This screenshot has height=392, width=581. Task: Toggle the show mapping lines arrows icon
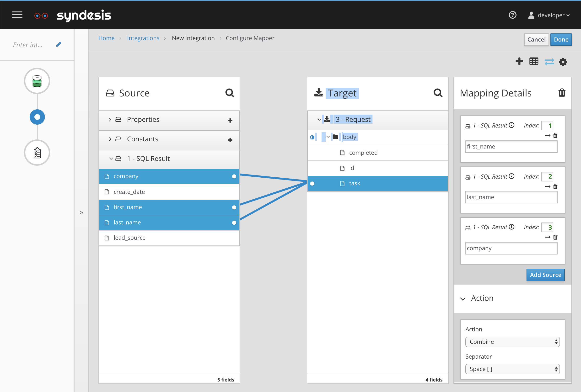[x=549, y=62]
